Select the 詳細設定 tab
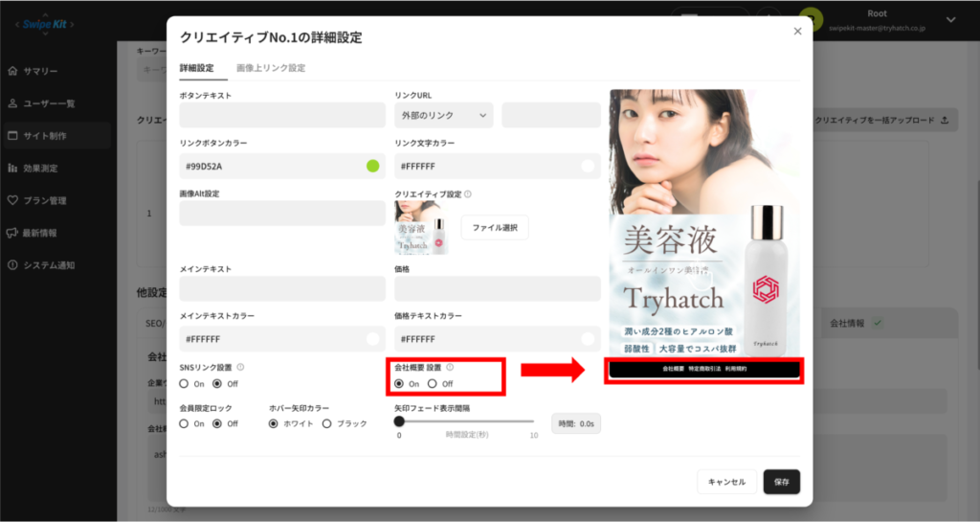Image resolution: width=980 pixels, height=522 pixels. pyautogui.click(x=196, y=68)
